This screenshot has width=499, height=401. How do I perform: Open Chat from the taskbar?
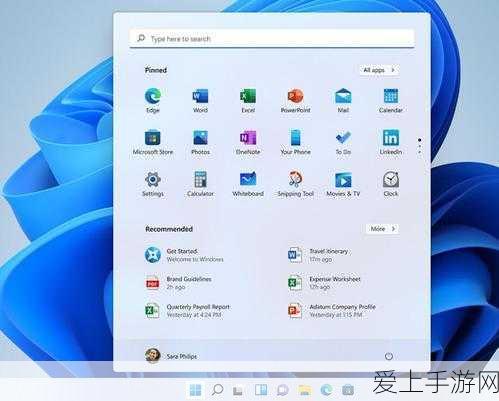282,390
